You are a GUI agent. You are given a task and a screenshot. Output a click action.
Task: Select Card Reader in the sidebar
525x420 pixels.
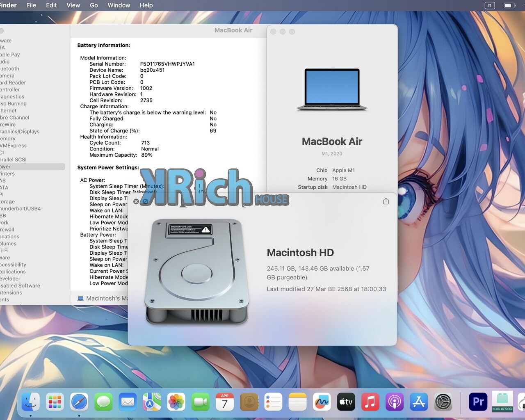[x=13, y=82]
